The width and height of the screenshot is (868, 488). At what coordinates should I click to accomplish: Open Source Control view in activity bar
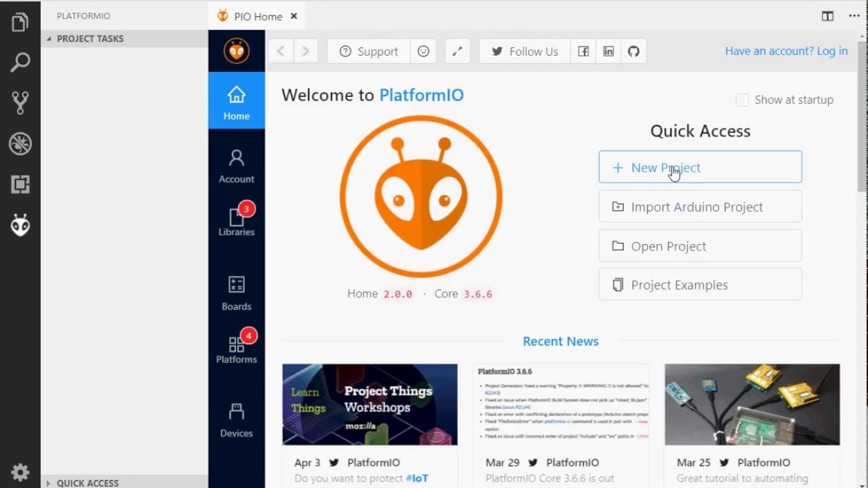[20, 103]
